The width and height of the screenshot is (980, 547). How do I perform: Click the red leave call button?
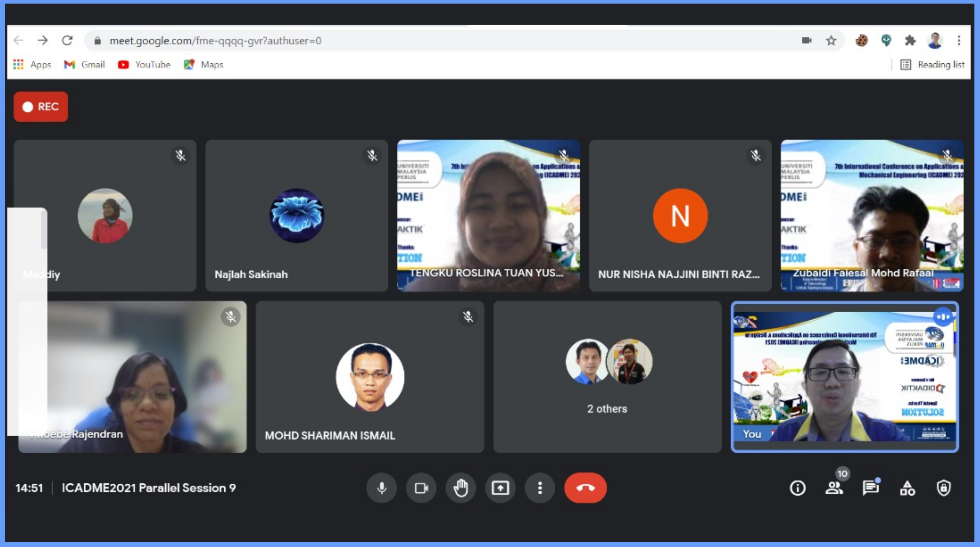585,488
